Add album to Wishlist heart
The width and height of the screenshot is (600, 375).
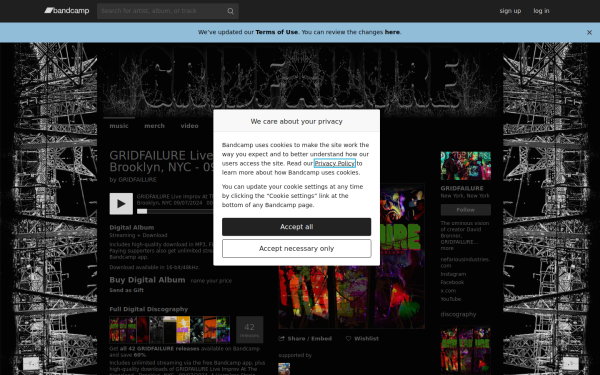pyautogui.click(x=362, y=339)
